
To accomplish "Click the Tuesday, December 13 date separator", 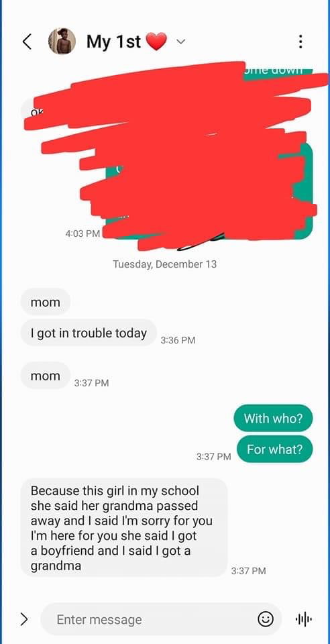I will pos(164,264).
